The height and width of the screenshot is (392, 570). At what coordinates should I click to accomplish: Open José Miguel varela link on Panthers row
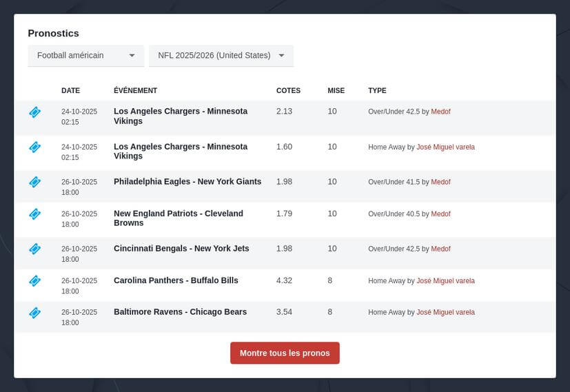coord(445,281)
